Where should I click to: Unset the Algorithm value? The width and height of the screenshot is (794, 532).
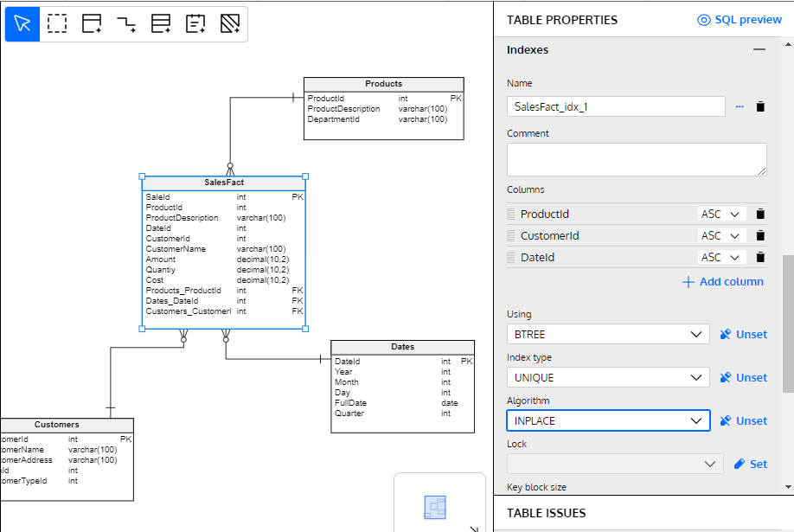[x=743, y=421]
